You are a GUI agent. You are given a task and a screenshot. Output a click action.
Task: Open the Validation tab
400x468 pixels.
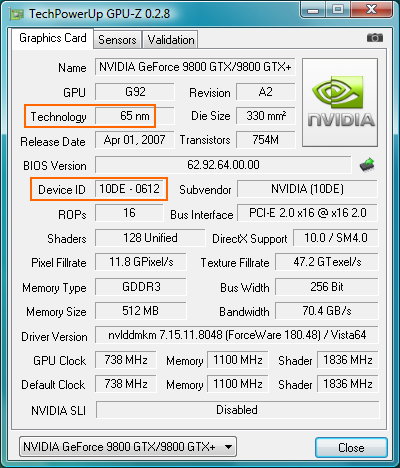tap(171, 40)
